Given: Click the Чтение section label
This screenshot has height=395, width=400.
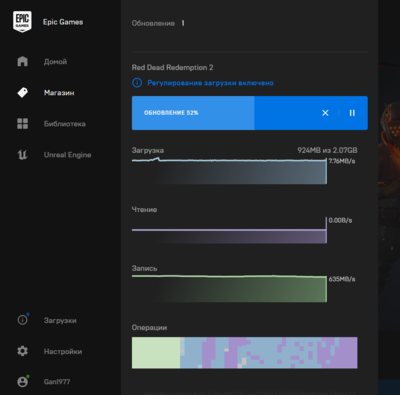Looking at the screenshot, I should (x=144, y=210).
